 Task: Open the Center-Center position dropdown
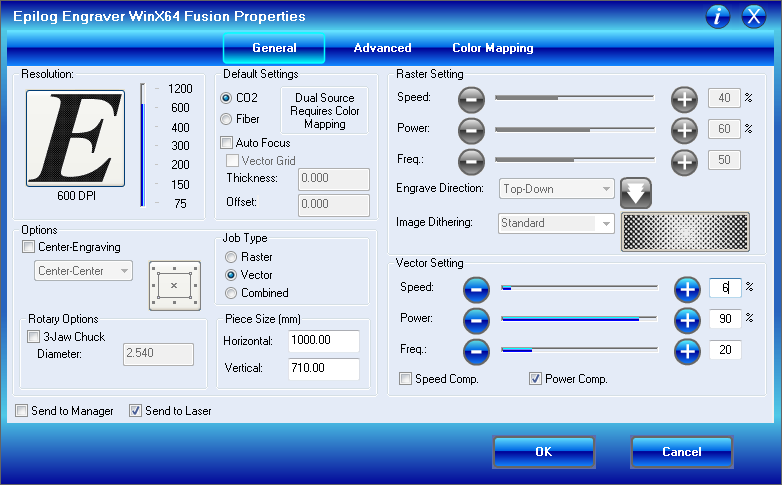click(x=83, y=271)
